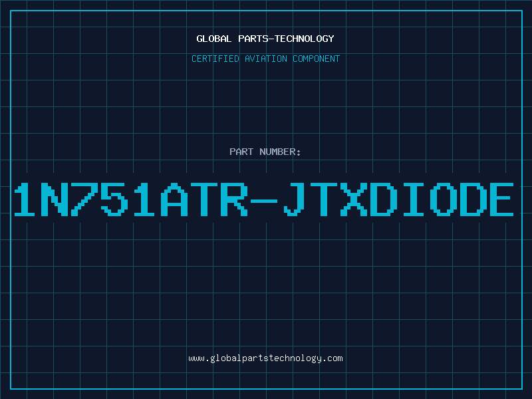Click the GLOBAL PARTS-TECHNOLOGY heading
532x399 pixels.
(x=265, y=39)
